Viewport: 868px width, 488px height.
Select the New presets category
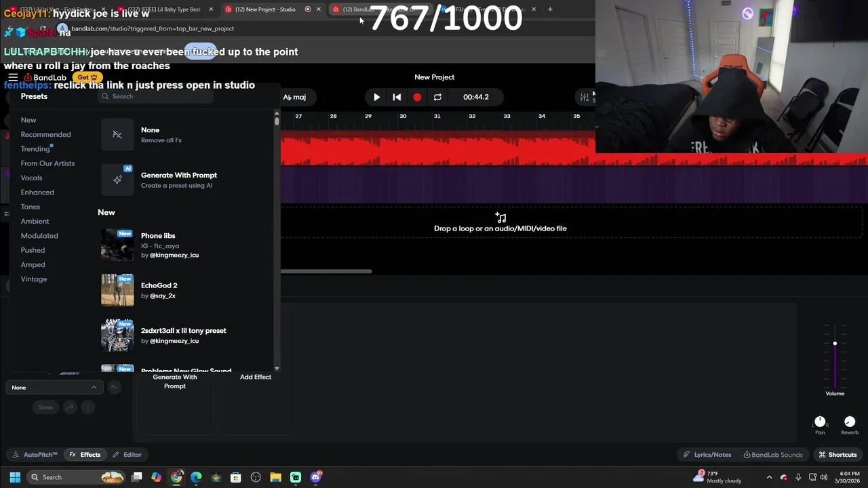click(x=28, y=120)
